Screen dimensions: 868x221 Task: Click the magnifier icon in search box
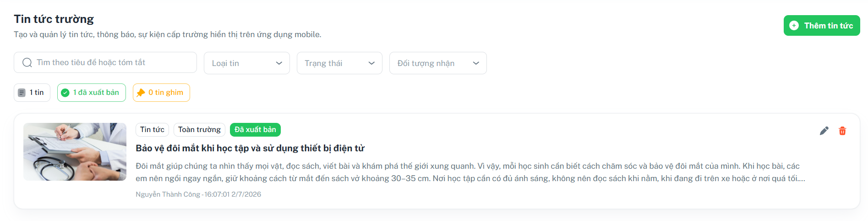pyautogui.click(x=27, y=62)
